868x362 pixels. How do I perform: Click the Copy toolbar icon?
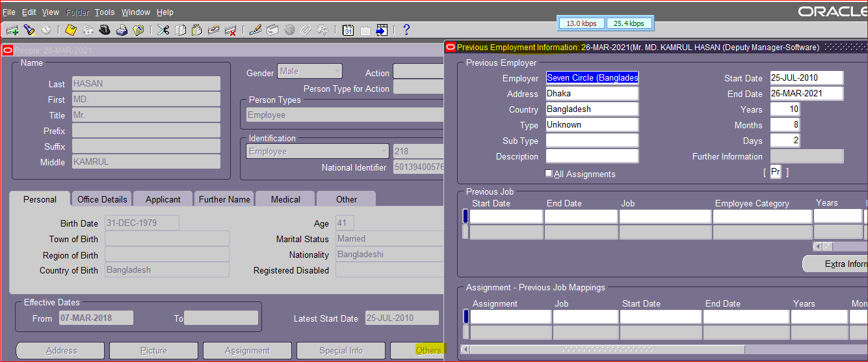coord(180,30)
